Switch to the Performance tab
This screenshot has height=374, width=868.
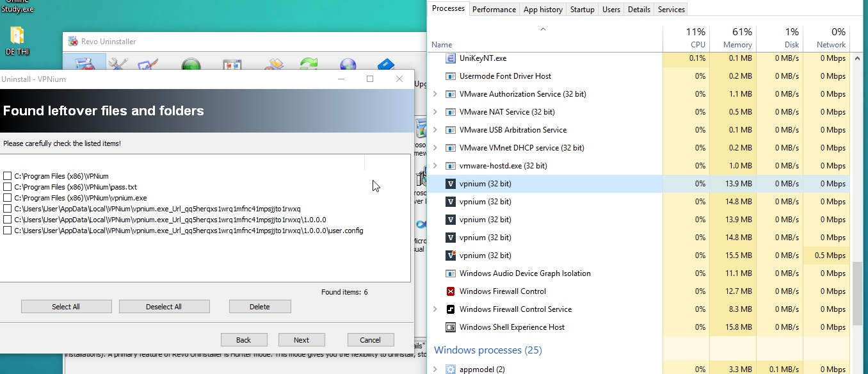[494, 10]
